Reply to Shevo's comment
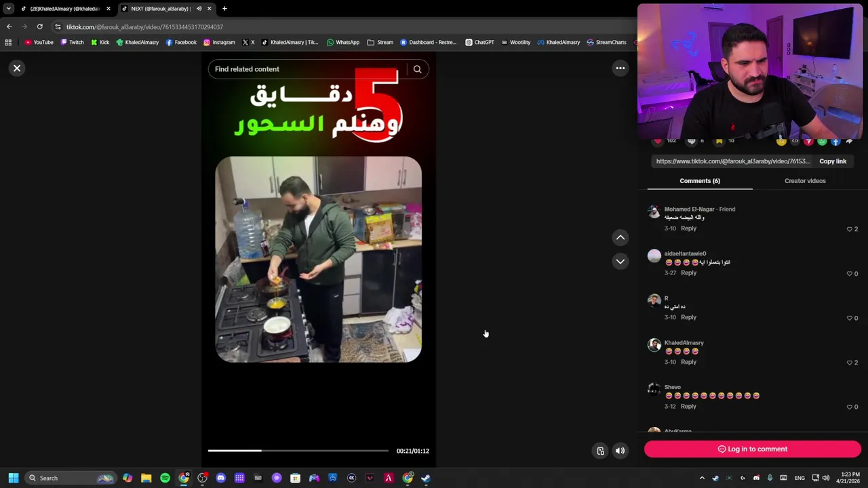Screen dimensions: 868x488 [688, 407]
